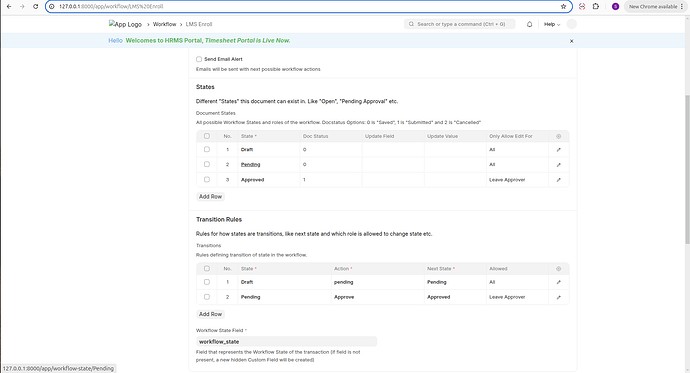Enable the Send Email Alert checkbox
Viewport: 690px width, 373px height.
tap(199, 59)
